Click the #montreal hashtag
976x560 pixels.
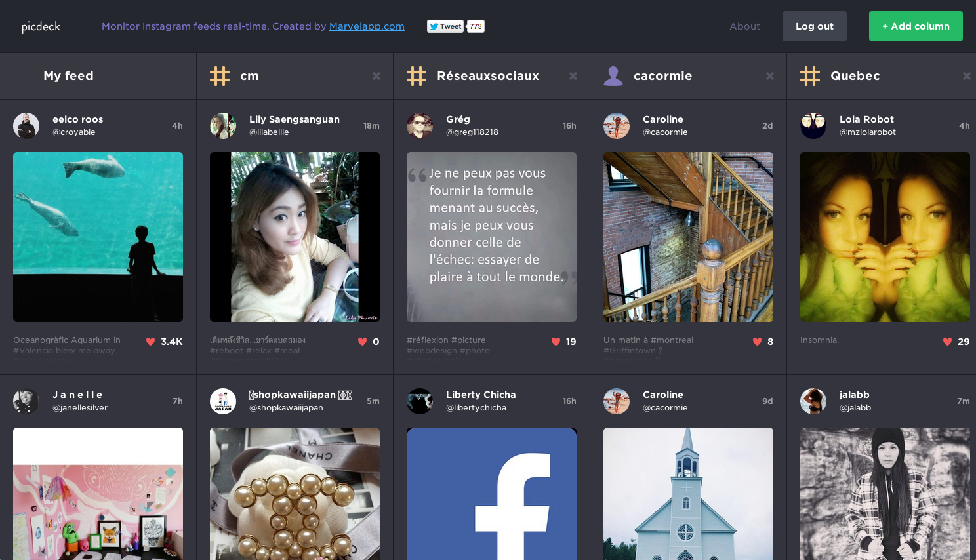tap(672, 340)
